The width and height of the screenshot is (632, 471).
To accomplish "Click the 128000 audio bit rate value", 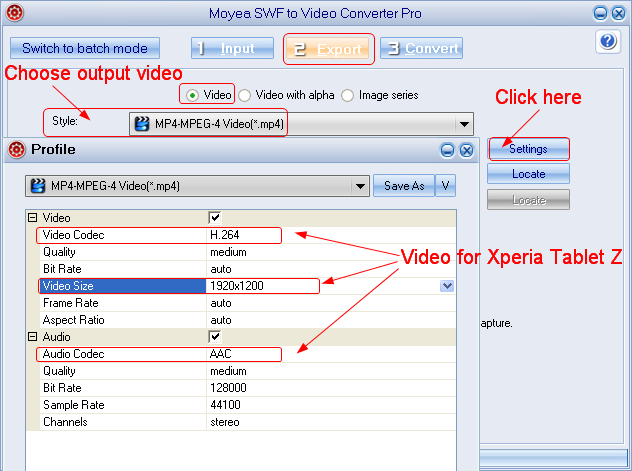I will pos(228,388).
